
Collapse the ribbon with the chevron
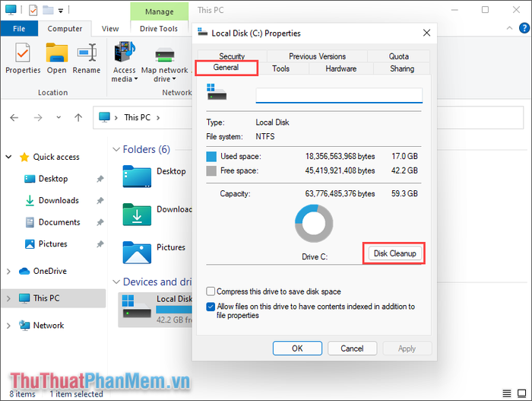[509, 28]
